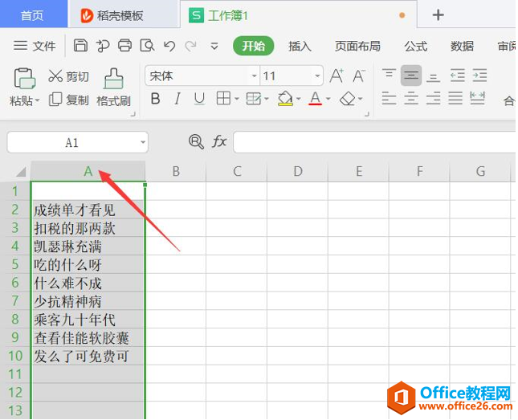This screenshot has width=518, height=420.
Task: Click cell containing 成绩单才看见
Action: (88, 210)
